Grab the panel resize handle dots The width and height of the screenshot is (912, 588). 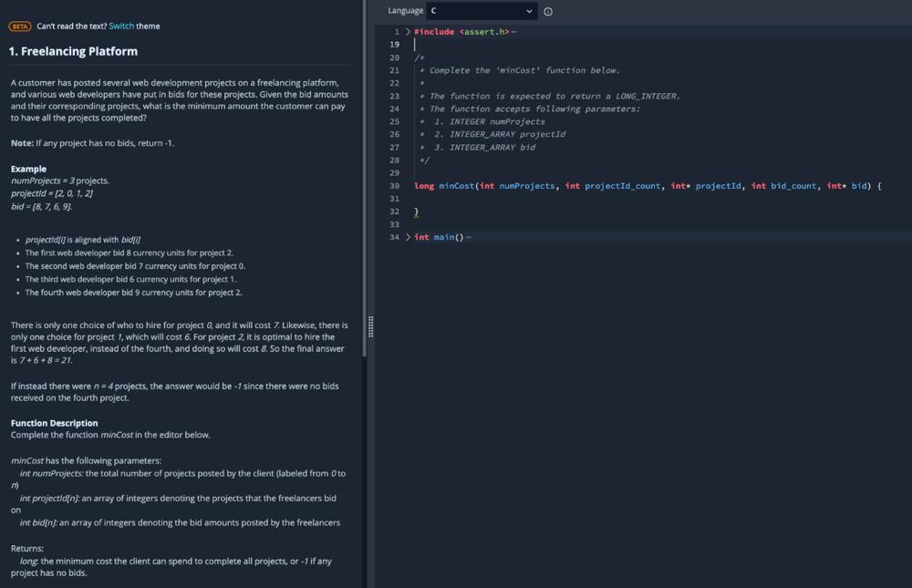point(370,326)
